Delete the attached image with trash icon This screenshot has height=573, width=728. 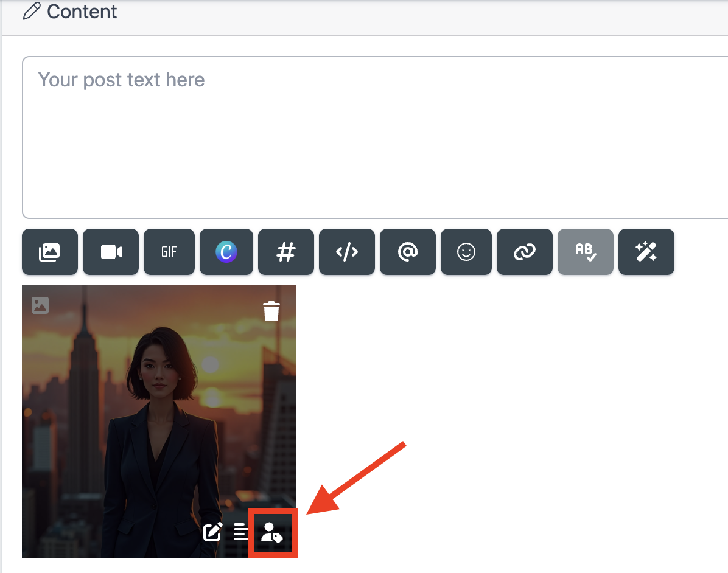click(x=271, y=311)
